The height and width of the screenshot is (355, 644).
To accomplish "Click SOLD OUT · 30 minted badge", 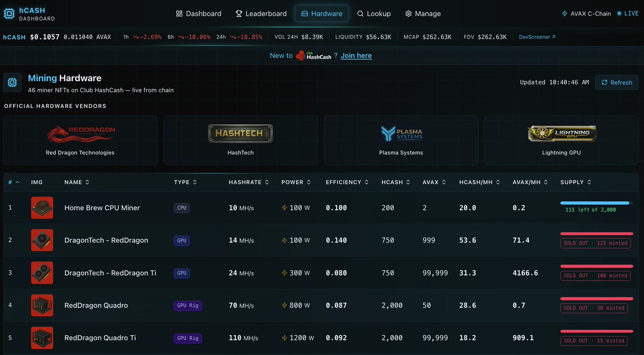I will point(594,308).
